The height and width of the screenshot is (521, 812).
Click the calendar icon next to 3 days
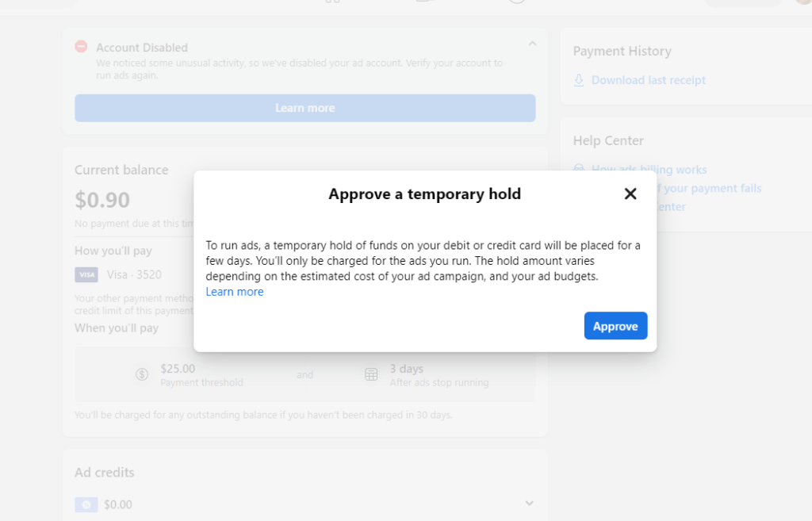[371, 373]
